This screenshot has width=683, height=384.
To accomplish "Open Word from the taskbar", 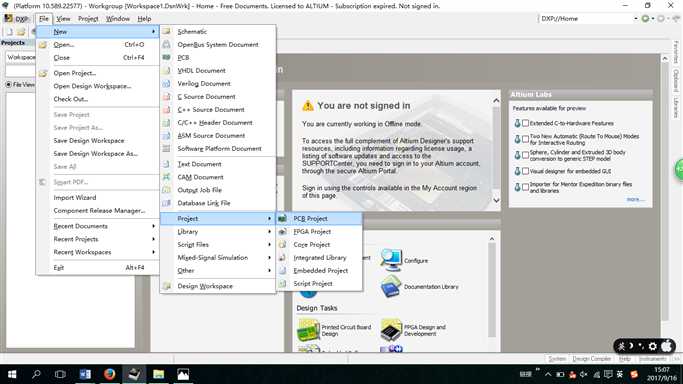I will (85, 374).
